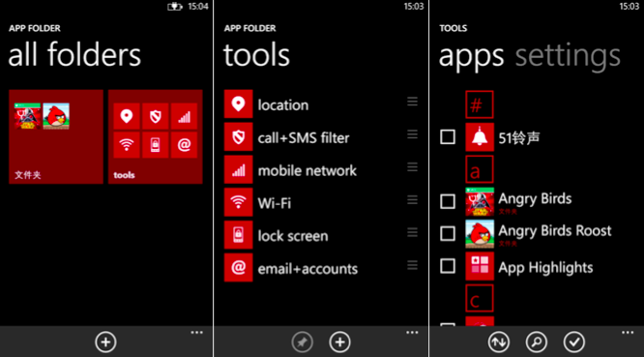Tap the location pin icon in tools list
The width and height of the screenshot is (644, 357).
click(238, 104)
